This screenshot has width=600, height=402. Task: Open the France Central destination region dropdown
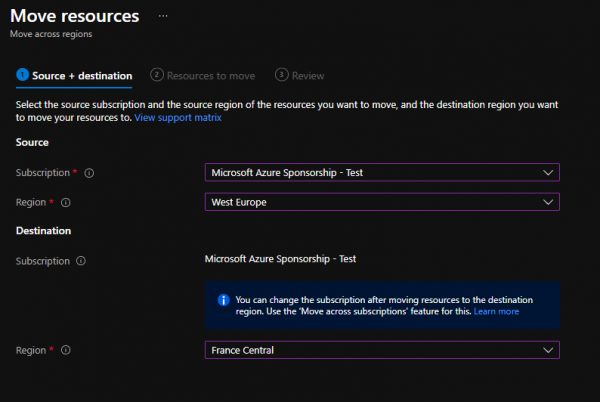(382, 350)
